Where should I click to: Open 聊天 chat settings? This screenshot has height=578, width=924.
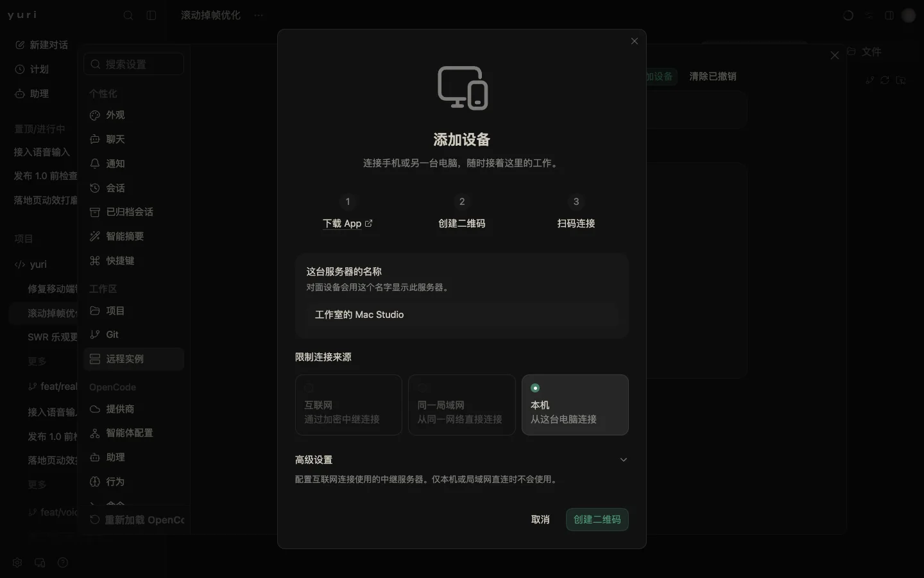tap(133, 139)
